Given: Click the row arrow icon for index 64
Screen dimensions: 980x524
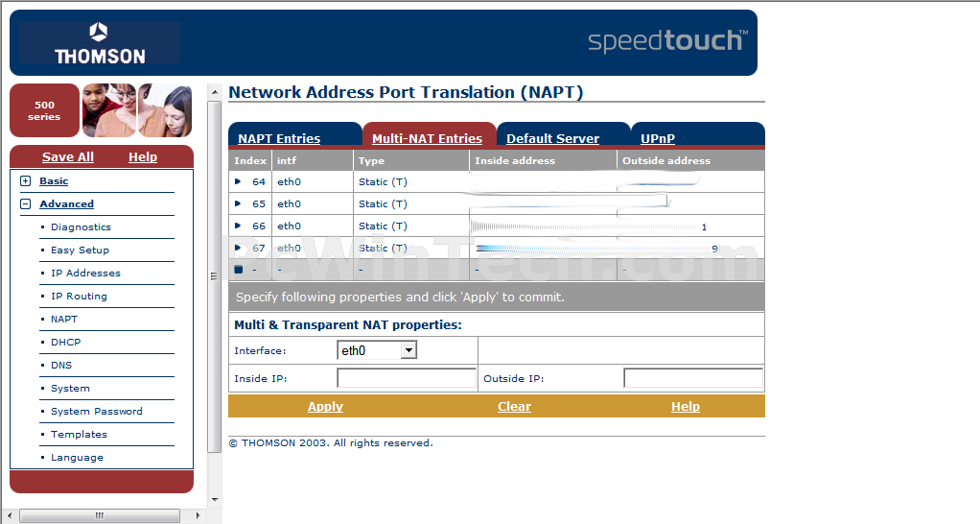Looking at the screenshot, I should 238,181.
